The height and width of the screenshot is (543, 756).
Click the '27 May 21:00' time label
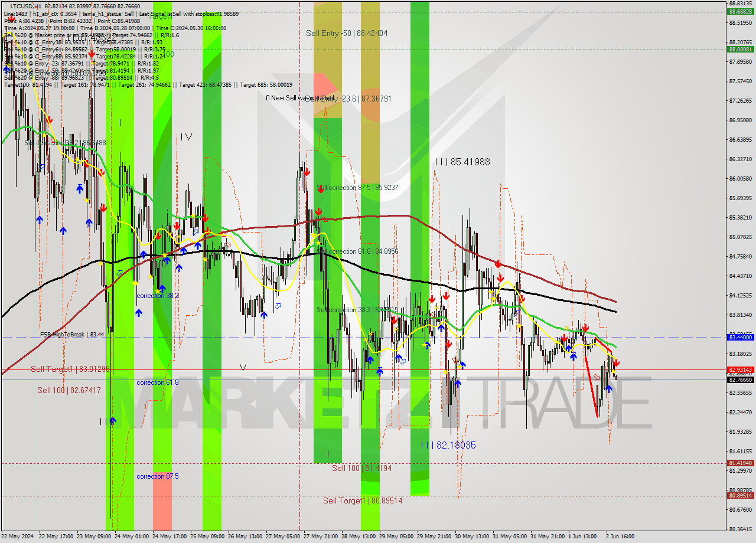pos(320,537)
